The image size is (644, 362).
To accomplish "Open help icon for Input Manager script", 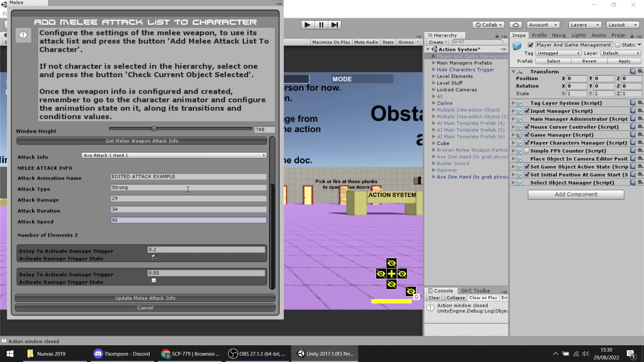I will pyautogui.click(x=633, y=111).
